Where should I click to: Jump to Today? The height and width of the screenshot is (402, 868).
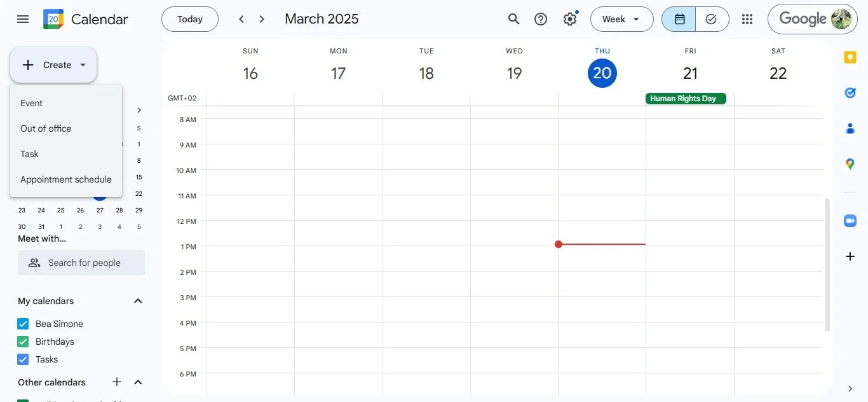(x=189, y=19)
